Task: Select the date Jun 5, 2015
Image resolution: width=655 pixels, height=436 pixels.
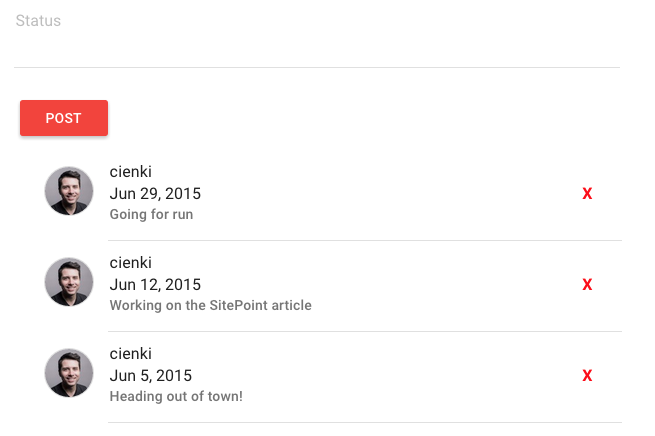Action: [150, 376]
